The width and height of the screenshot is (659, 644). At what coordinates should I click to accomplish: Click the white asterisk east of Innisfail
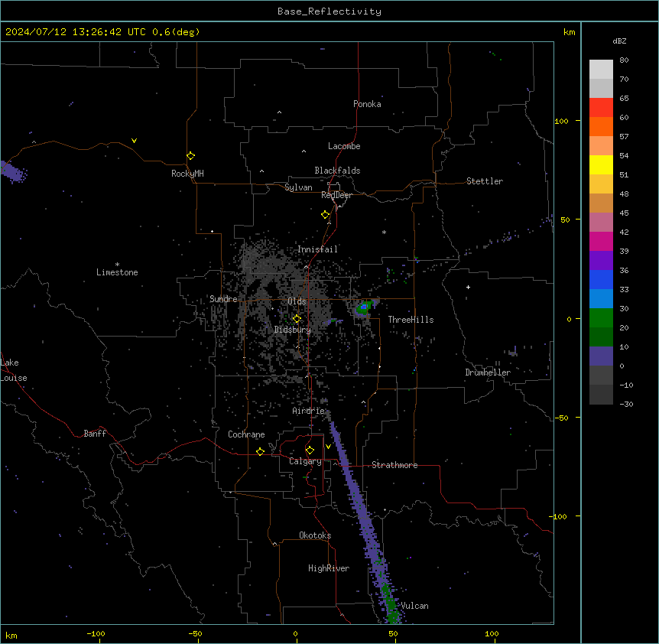point(384,232)
